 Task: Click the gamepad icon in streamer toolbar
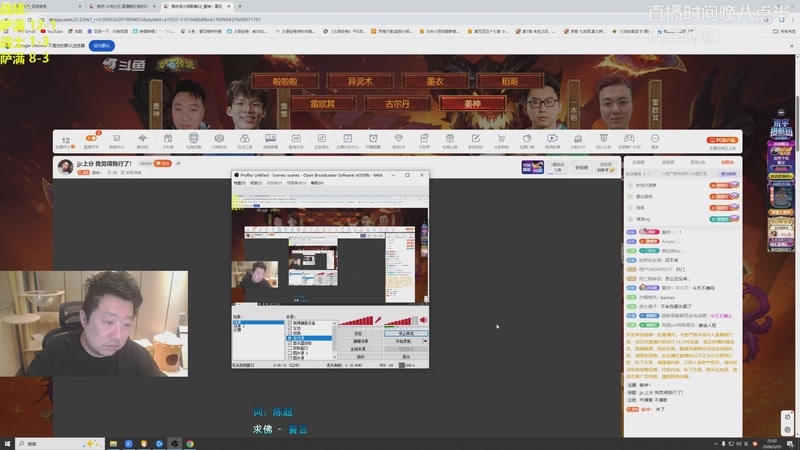629,138
